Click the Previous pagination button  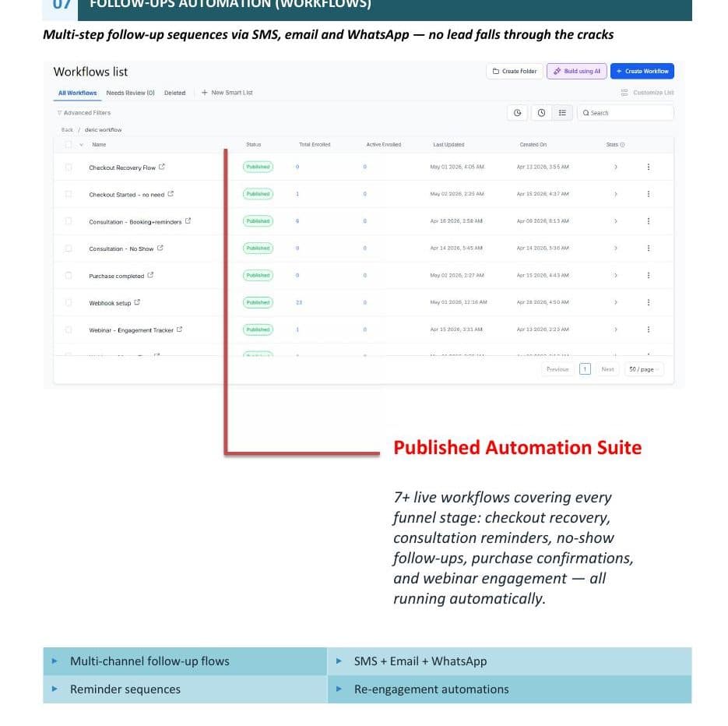coord(557,369)
